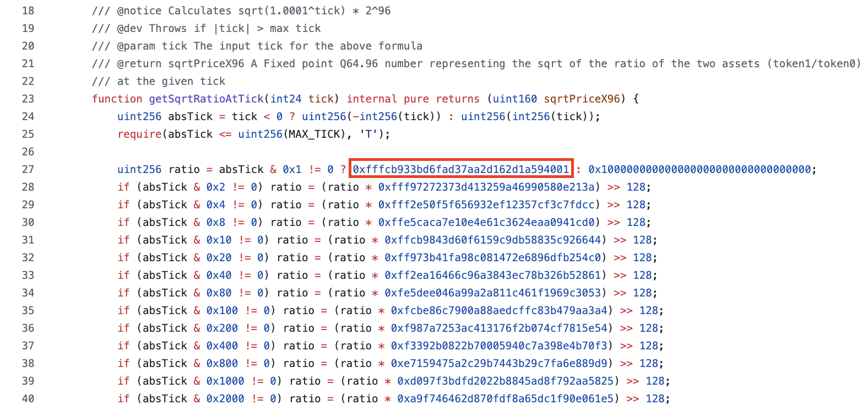The width and height of the screenshot is (868, 410).
Task: Click the uint160 return type
Action: click(514, 99)
